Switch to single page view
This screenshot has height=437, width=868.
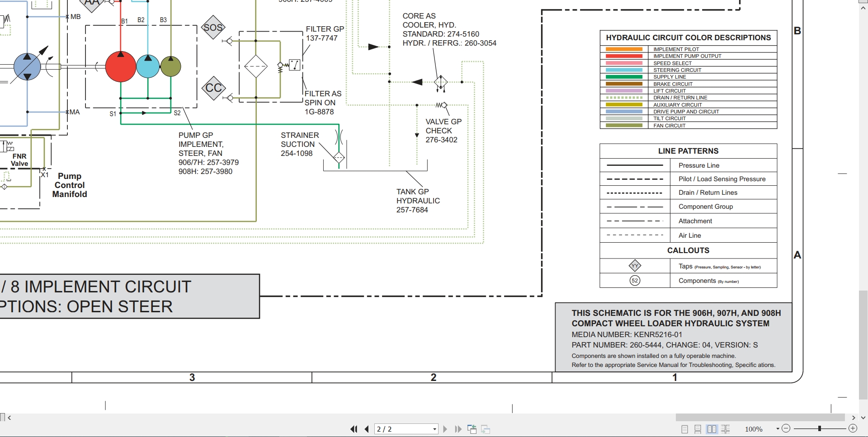click(x=684, y=429)
